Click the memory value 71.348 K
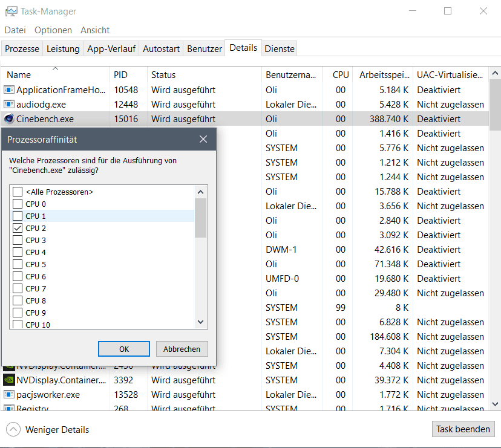 [x=391, y=264]
